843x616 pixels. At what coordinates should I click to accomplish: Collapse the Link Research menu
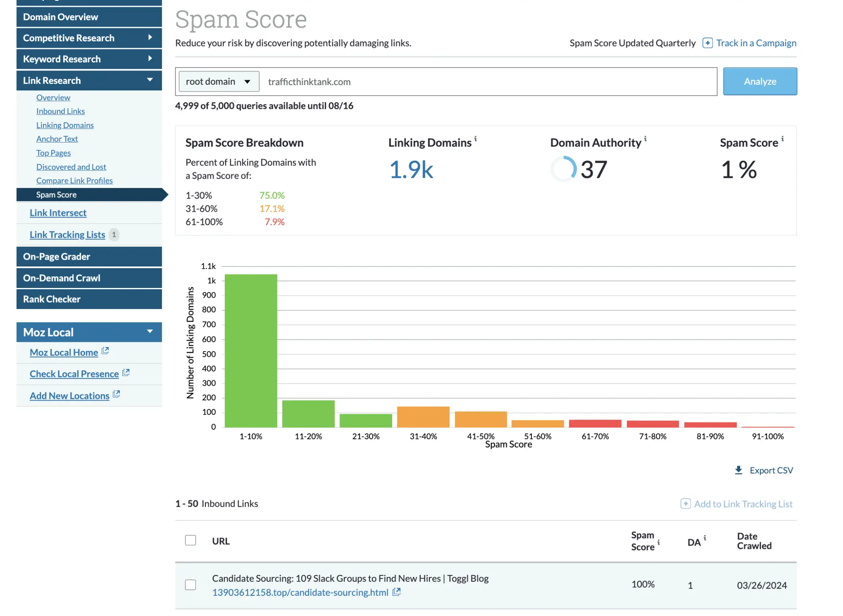point(150,80)
